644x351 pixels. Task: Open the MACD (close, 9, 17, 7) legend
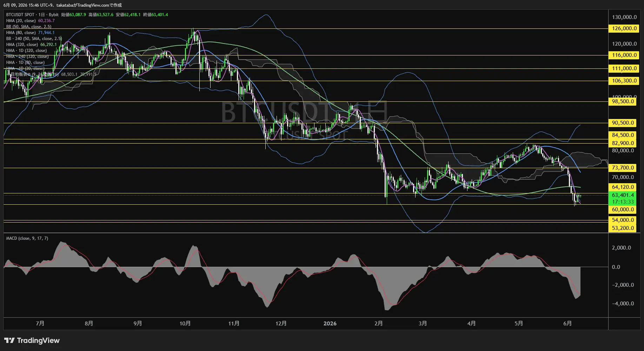point(27,238)
